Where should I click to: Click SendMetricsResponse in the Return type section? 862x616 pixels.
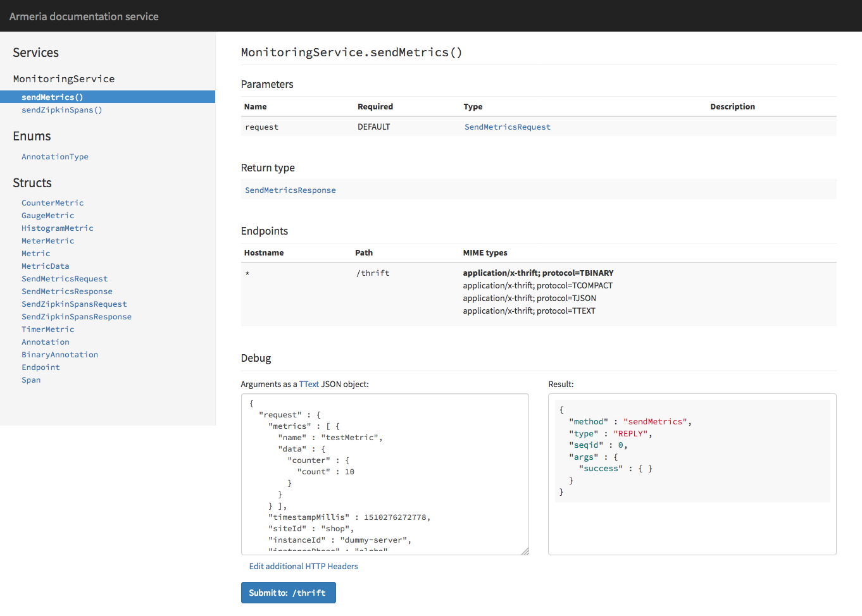tap(290, 189)
